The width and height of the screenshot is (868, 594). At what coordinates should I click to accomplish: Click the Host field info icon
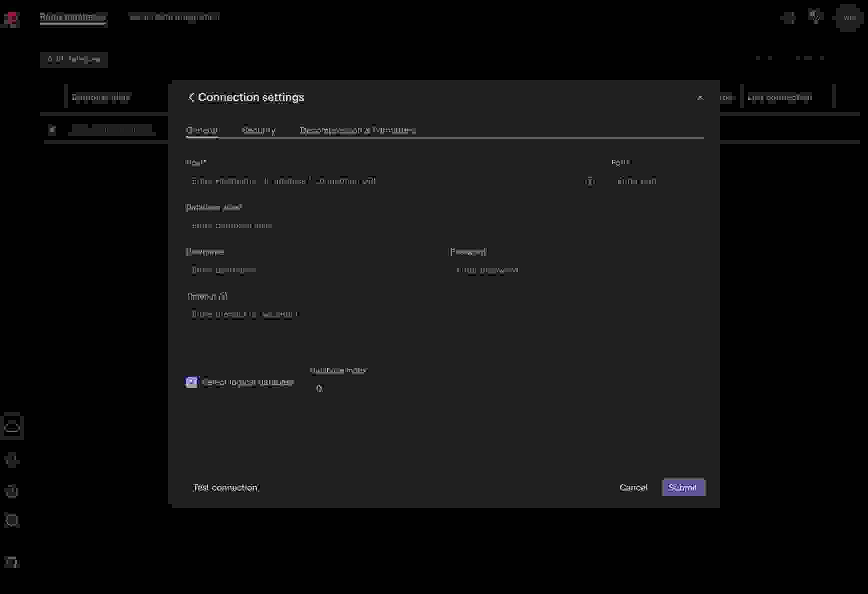(590, 181)
